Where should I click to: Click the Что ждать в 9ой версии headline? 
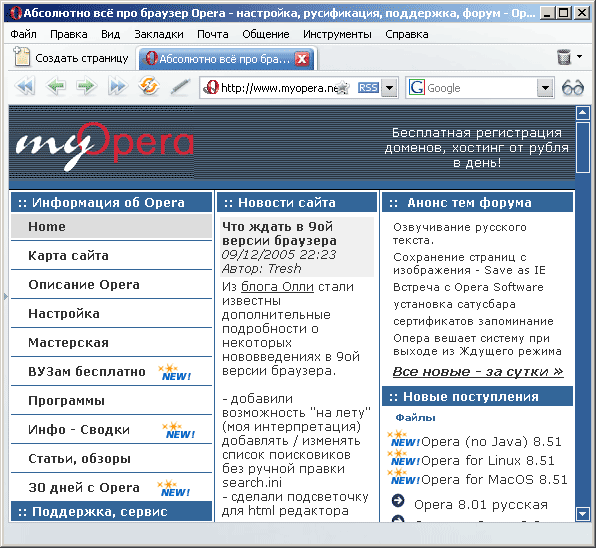pyautogui.click(x=279, y=233)
